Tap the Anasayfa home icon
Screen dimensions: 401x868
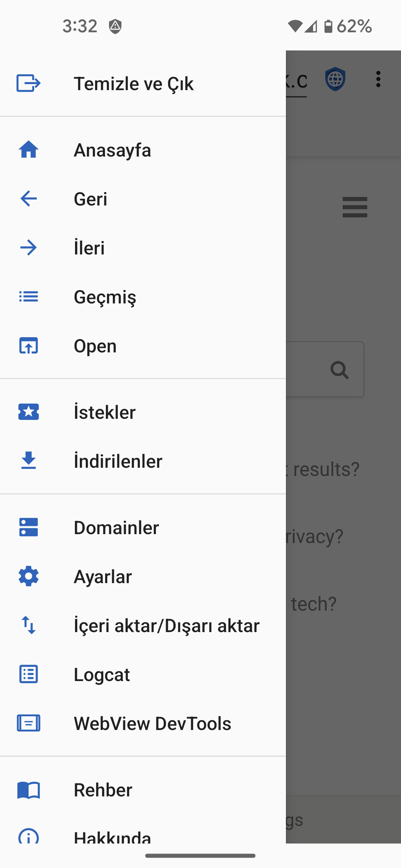(28, 150)
